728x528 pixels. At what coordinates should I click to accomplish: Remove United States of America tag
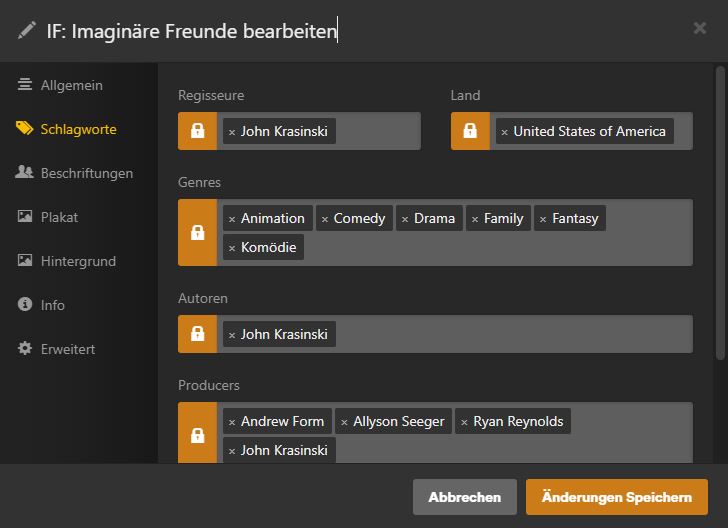[x=504, y=132]
